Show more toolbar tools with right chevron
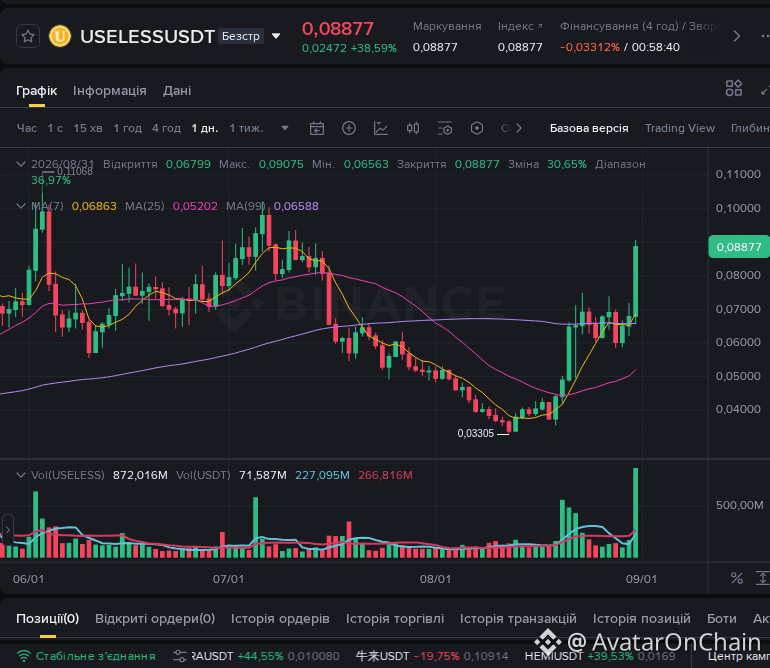Image resolution: width=770 pixels, height=668 pixels. click(519, 128)
